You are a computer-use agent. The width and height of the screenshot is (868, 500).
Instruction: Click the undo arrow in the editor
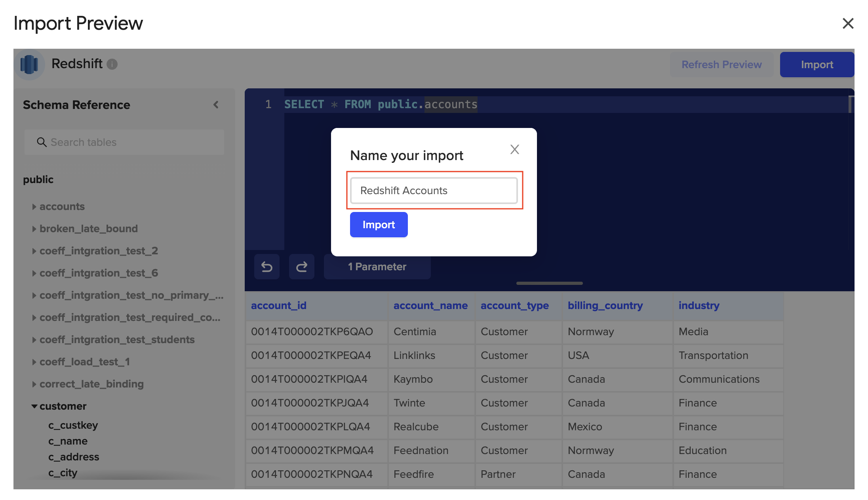[x=267, y=267]
